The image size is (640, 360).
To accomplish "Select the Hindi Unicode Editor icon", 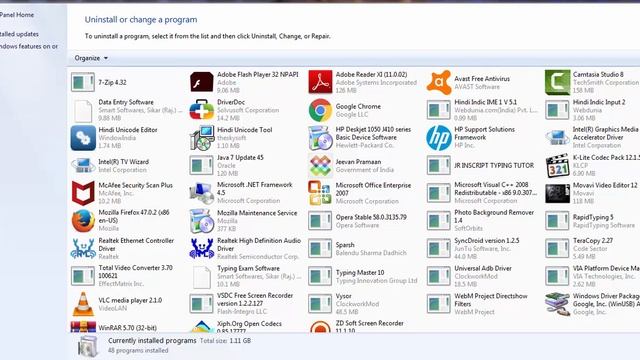I will coord(83,138).
